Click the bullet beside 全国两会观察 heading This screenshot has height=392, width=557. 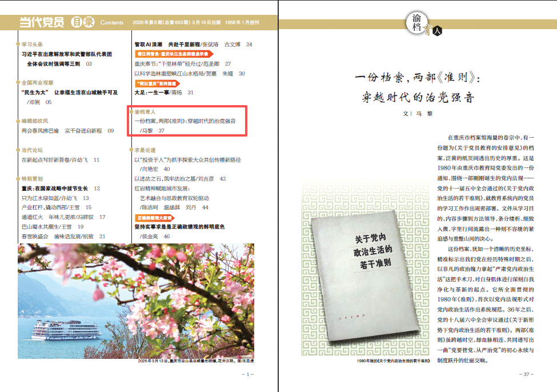tap(18, 83)
